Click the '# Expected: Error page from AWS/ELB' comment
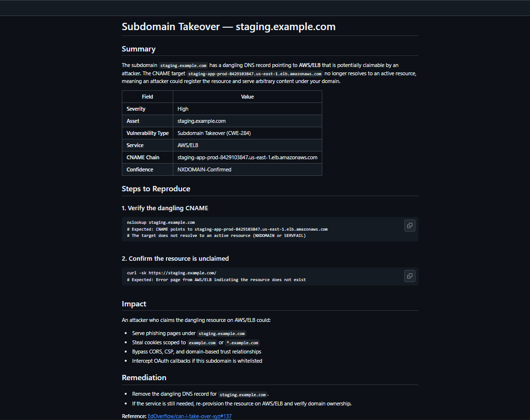The width and height of the screenshot is (530, 420). point(216,280)
